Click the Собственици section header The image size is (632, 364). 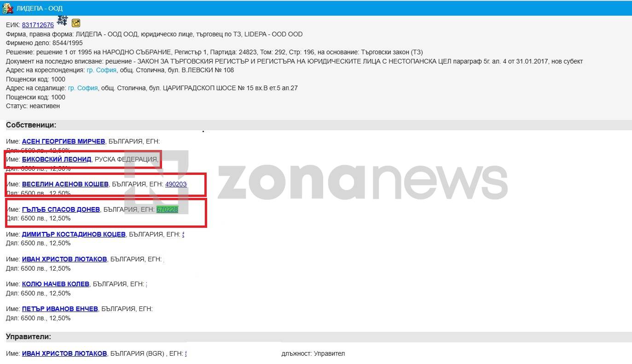[31, 125]
